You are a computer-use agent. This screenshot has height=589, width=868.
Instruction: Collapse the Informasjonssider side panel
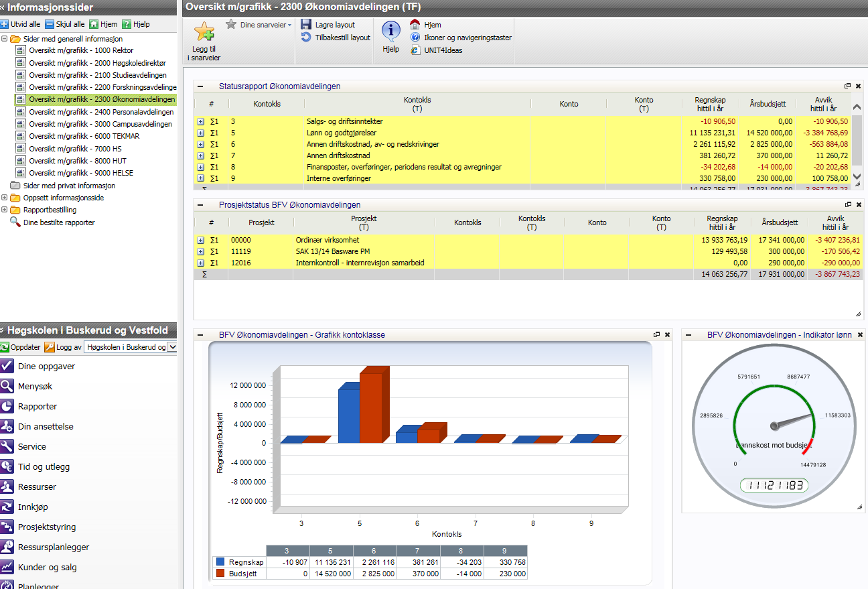point(3,7)
